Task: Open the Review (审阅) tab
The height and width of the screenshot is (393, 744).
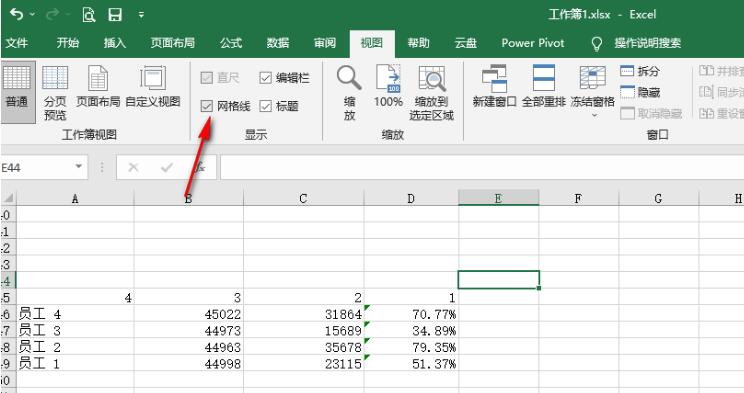Action: (x=325, y=43)
